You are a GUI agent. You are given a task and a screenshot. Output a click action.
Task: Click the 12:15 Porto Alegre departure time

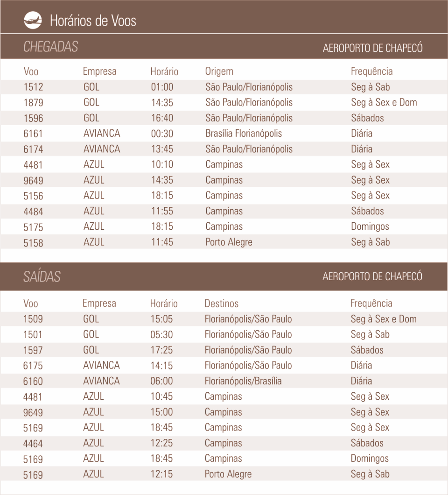pyautogui.click(x=161, y=474)
